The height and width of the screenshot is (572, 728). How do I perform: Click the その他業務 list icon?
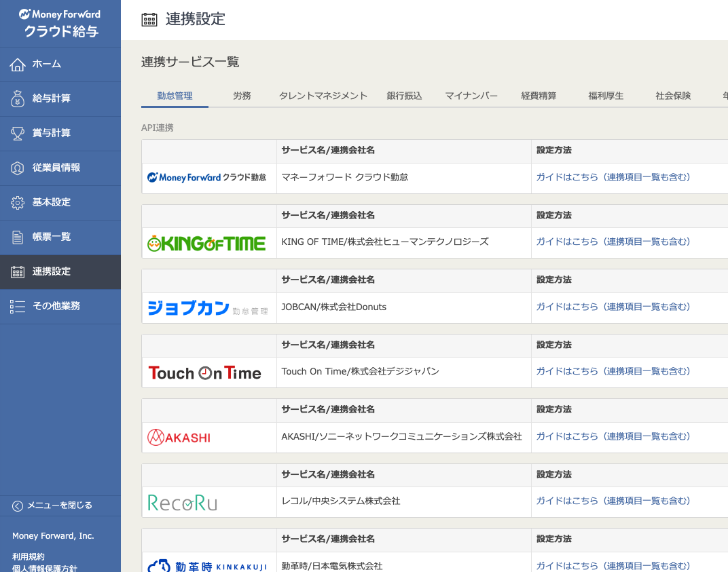(x=18, y=306)
